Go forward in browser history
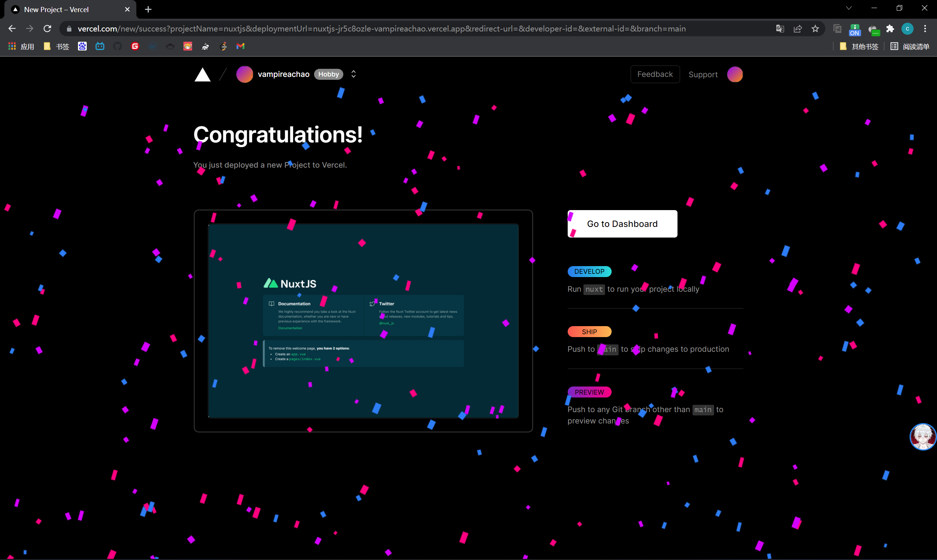937x560 pixels. 29,29
